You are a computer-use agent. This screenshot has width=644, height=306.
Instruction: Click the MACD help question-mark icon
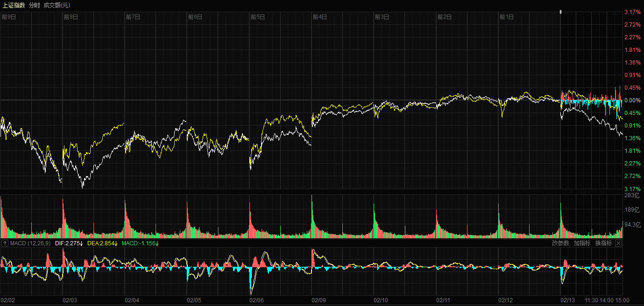(5, 243)
